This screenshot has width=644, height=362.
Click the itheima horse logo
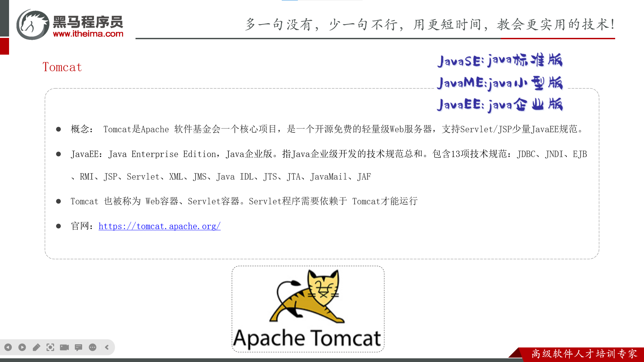(33, 24)
